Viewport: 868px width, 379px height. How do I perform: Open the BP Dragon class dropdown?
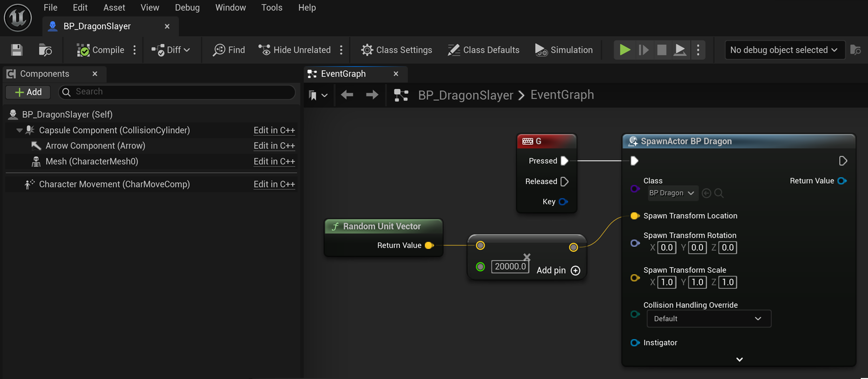(x=671, y=193)
